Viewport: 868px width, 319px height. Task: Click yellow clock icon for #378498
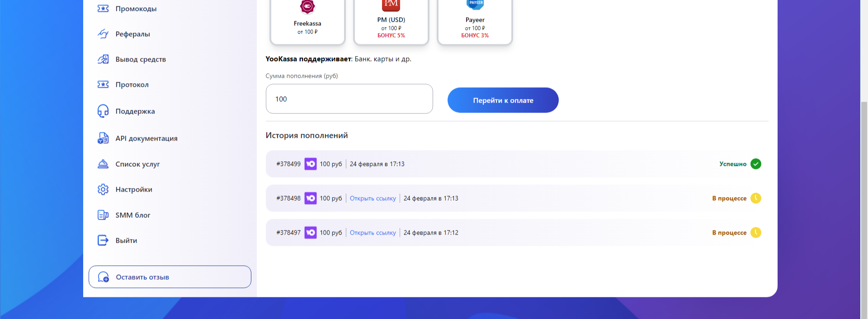point(756,198)
